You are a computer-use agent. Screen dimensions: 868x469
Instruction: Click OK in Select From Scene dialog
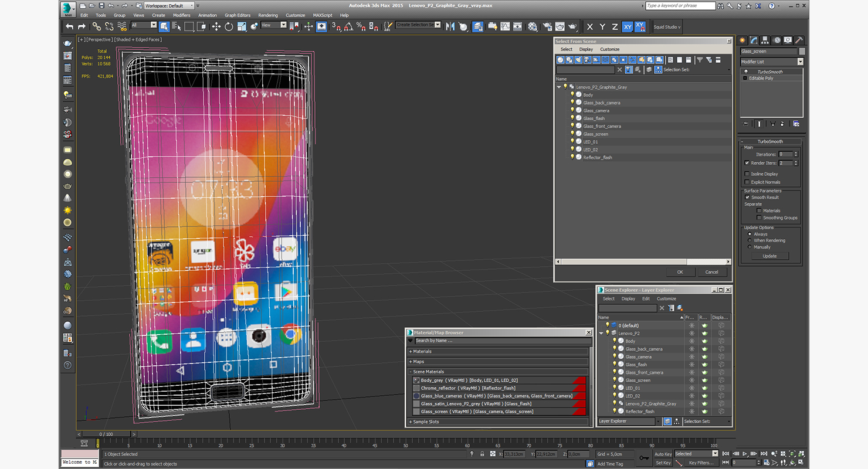[680, 272]
